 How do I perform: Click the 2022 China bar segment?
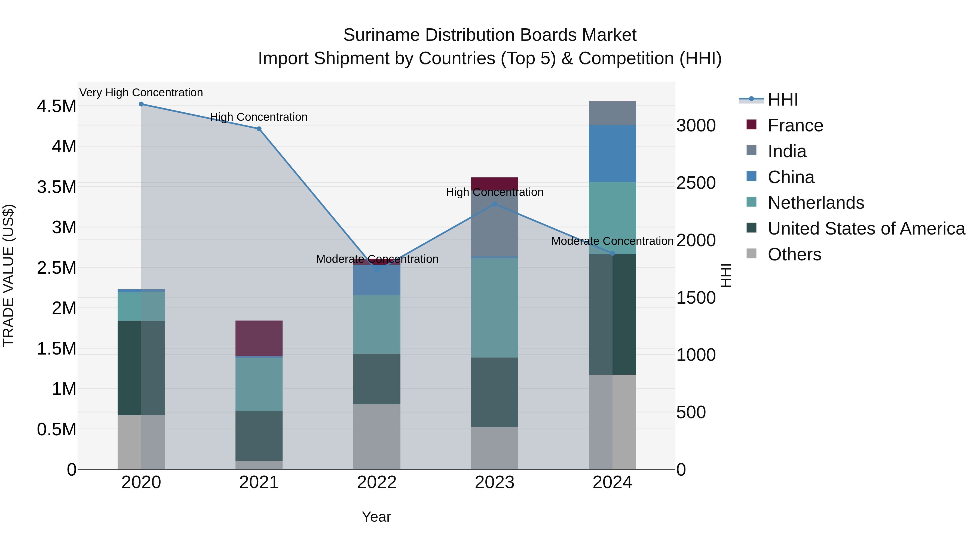pyautogui.click(x=377, y=280)
